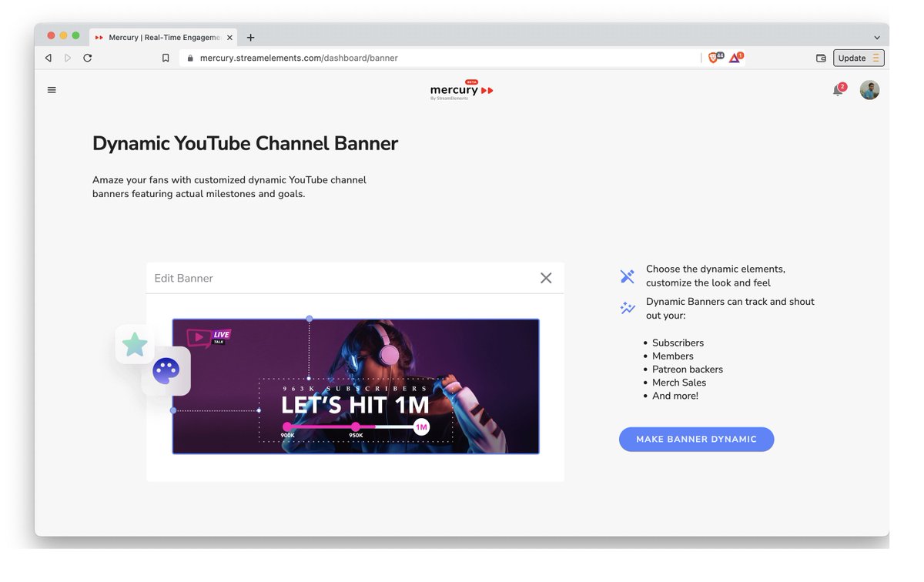Click the star icon tile
924x582 pixels.
[x=135, y=344]
